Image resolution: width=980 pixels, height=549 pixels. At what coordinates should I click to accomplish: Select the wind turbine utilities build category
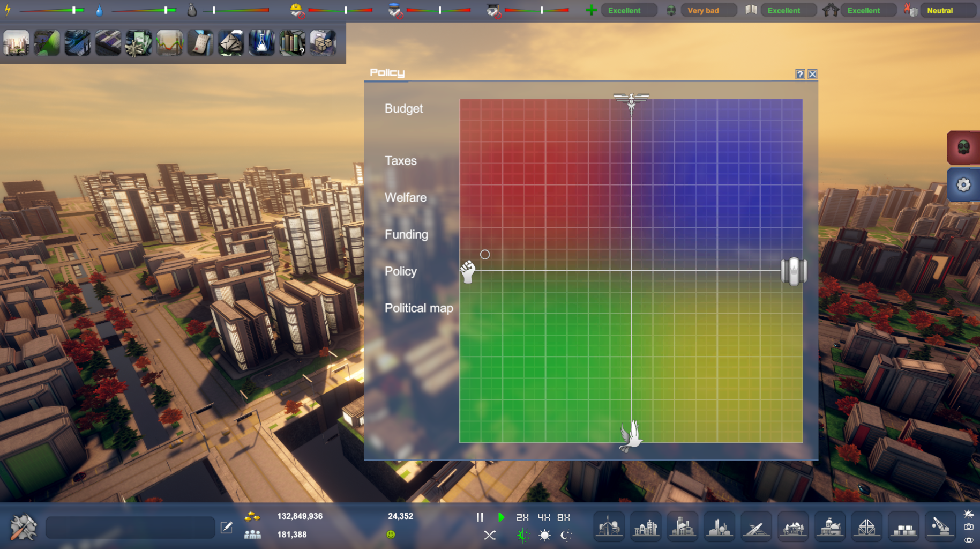coord(609,526)
